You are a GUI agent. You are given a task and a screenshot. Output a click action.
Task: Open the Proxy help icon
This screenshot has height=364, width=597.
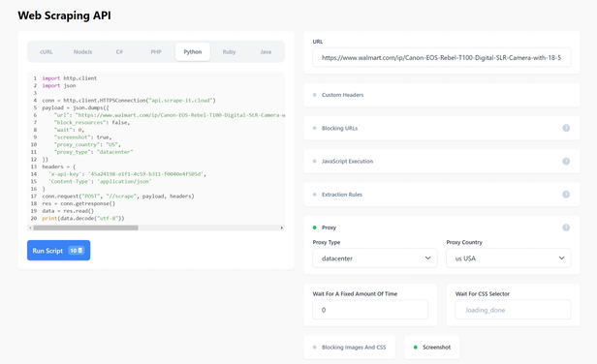pos(566,227)
